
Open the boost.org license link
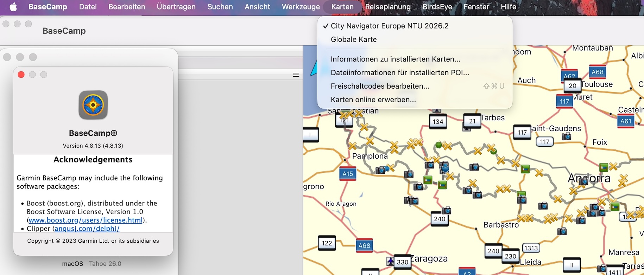click(x=86, y=220)
